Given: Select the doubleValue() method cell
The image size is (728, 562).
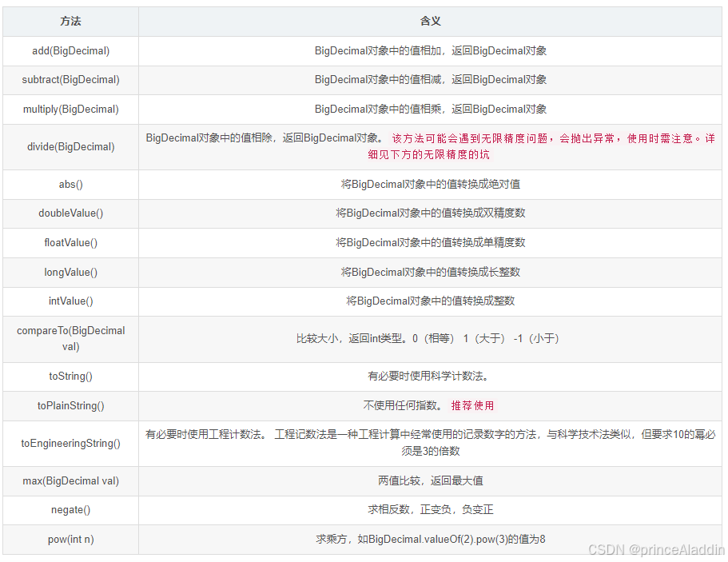Looking at the screenshot, I should tap(70, 213).
